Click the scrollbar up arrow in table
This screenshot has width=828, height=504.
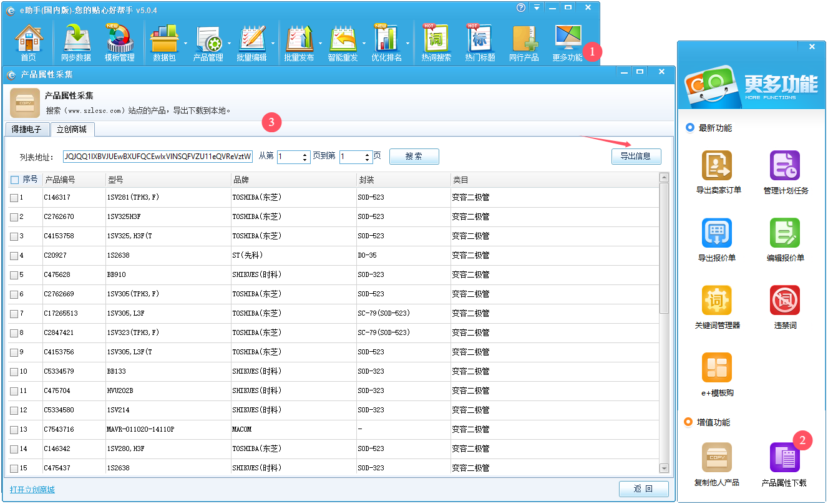(x=664, y=178)
